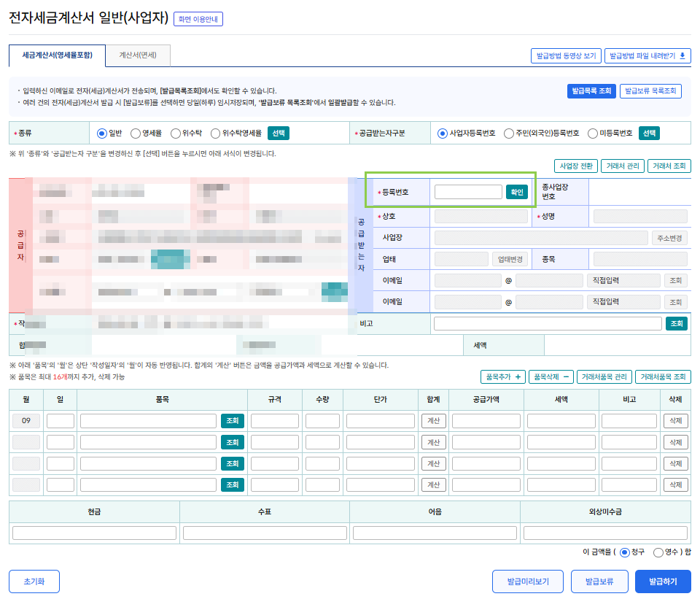
Task: Select the 위수탁영세율 radio option
Action: click(215, 134)
